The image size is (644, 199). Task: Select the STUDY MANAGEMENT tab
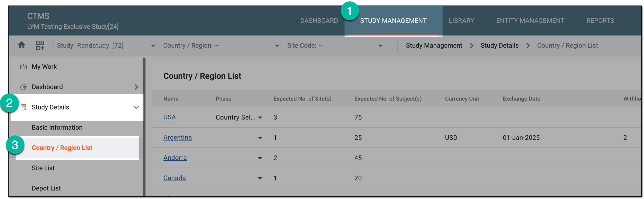[393, 21]
